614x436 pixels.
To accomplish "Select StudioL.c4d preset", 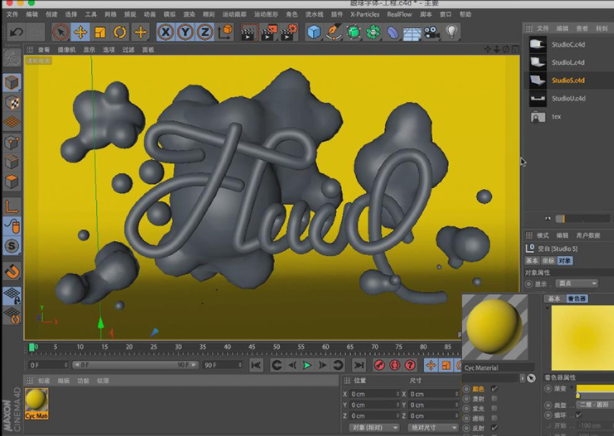I will coord(568,62).
